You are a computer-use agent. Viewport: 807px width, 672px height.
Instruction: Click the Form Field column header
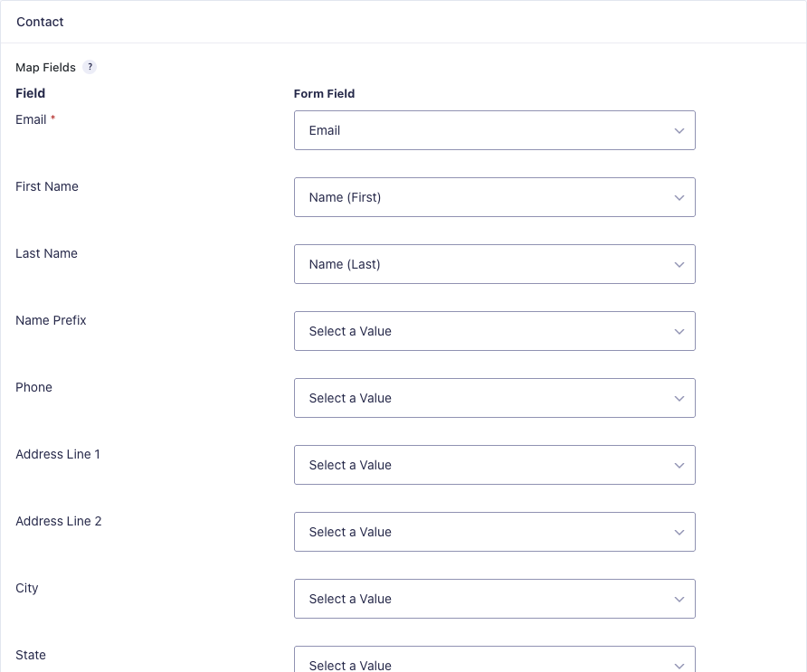click(324, 94)
